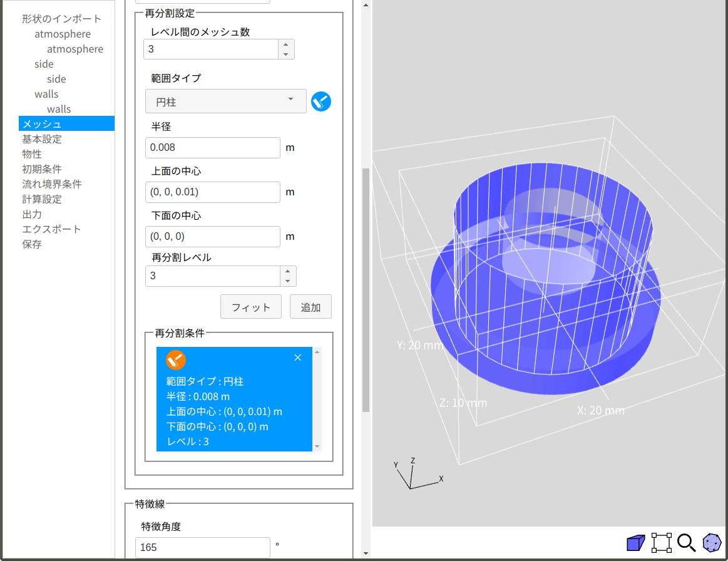Increase レベル間のメッシュ数 with up arrow
This screenshot has width=728, height=561.
286,44
